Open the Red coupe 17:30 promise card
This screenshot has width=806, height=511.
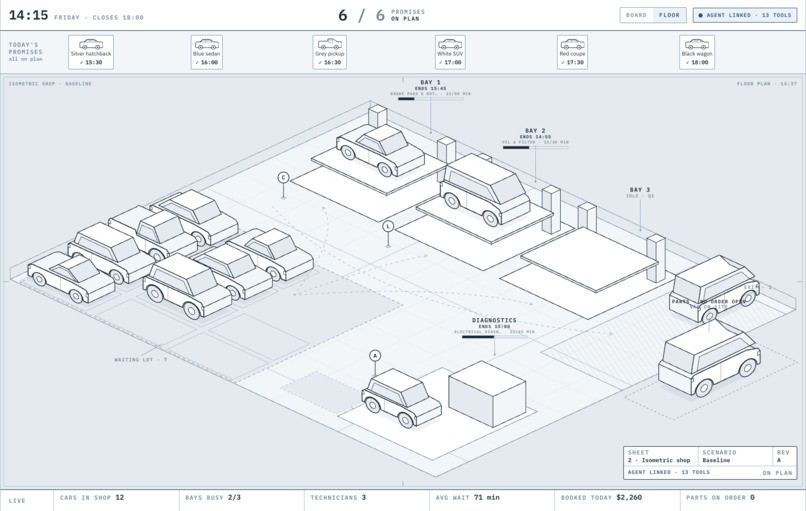point(572,52)
